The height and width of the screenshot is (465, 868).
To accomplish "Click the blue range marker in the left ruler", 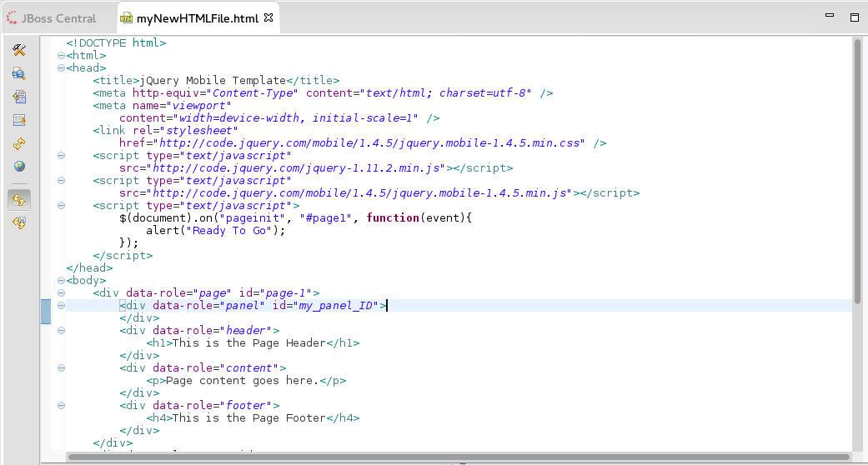I will pyautogui.click(x=46, y=312).
